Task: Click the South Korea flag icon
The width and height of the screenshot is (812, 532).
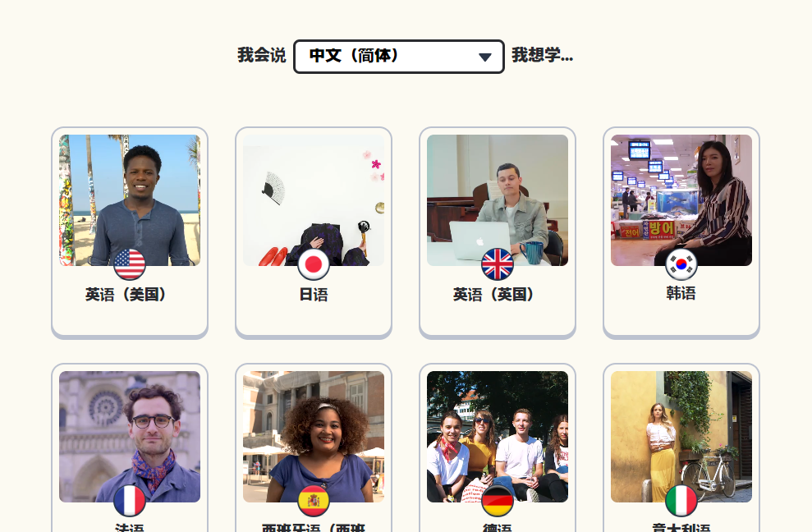Action: 681,264
